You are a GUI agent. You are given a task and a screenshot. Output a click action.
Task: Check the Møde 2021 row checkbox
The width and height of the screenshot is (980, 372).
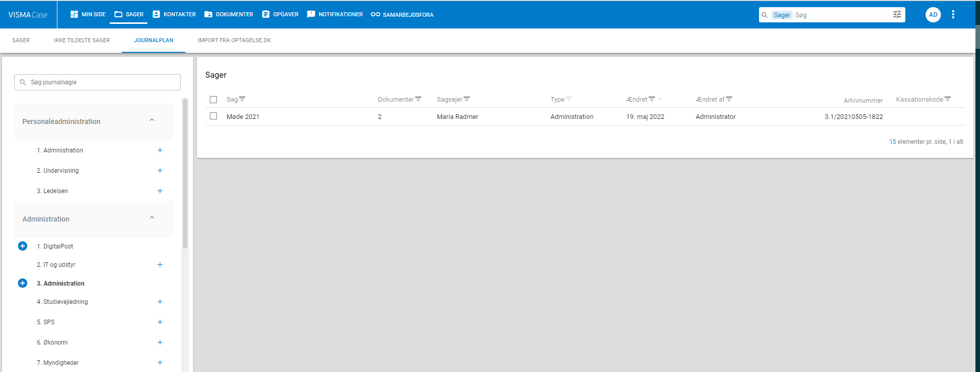(213, 116)
